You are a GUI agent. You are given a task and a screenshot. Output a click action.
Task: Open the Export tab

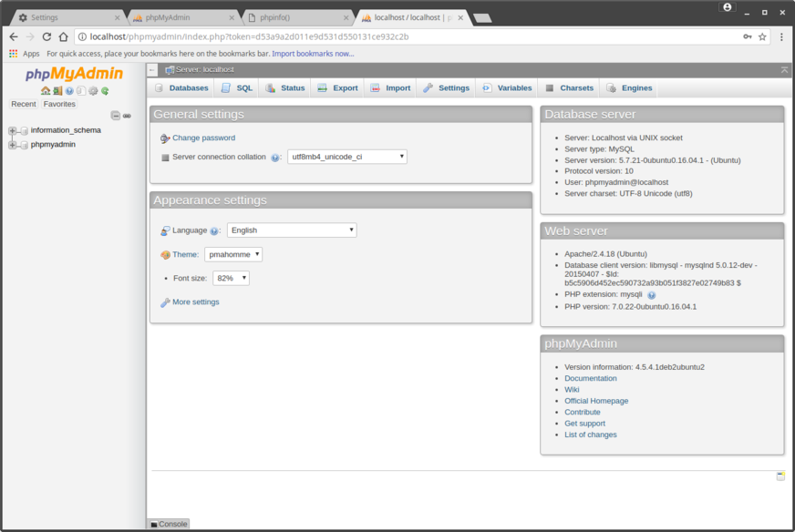(337, 88)
